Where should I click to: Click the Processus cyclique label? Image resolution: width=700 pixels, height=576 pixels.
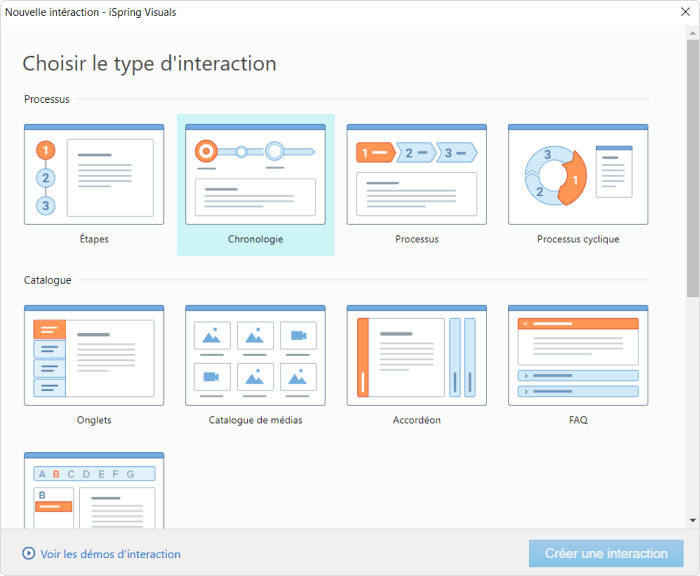(x=578, y=239)
